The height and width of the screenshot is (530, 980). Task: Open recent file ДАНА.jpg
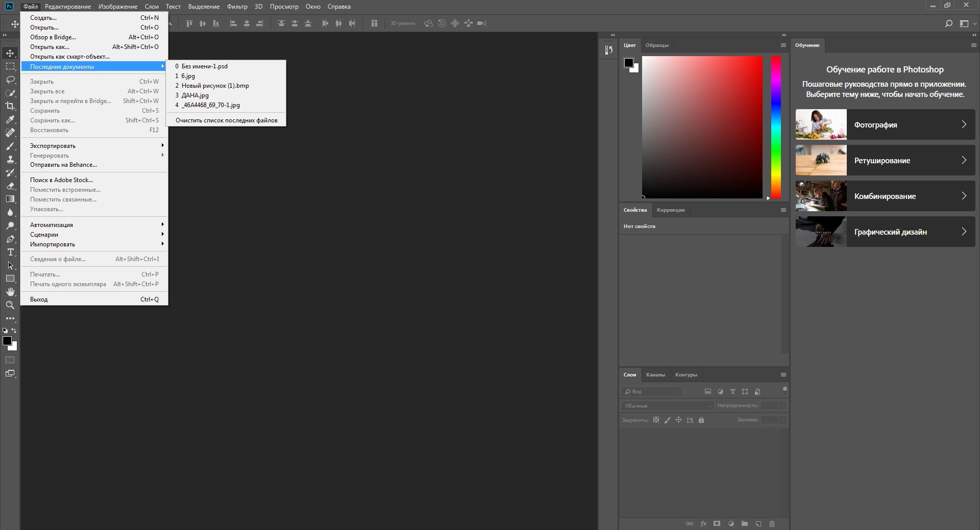(x=195, y=95)
